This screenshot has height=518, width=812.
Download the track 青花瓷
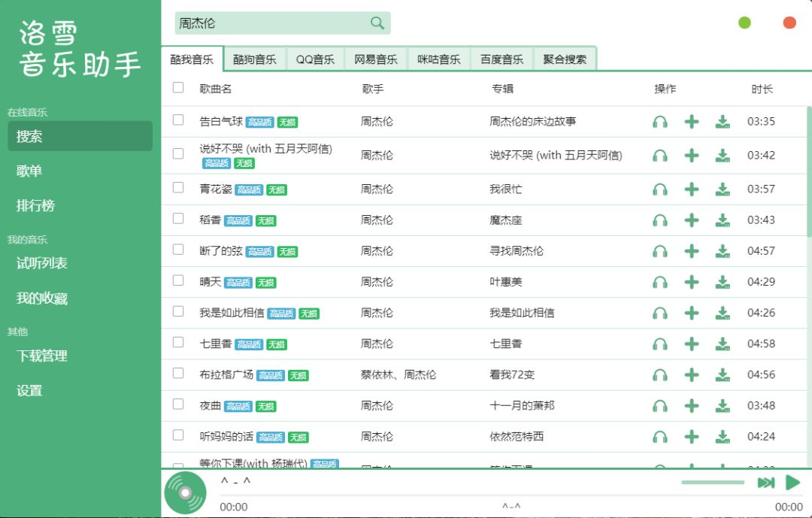pyautogui.click(x=723, y=189)
